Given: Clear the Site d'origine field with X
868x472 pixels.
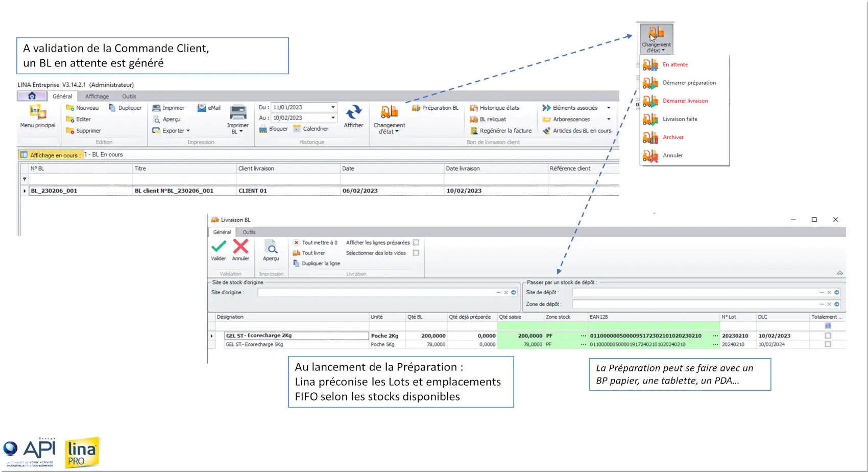Looking at the screenshot, I should [x=506, y=293].
